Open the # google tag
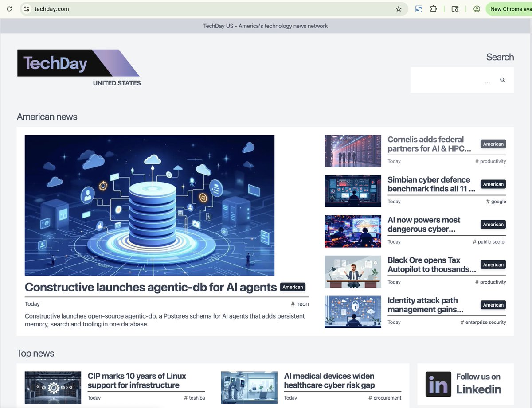The image size is (532, 408). pos(496,202)
